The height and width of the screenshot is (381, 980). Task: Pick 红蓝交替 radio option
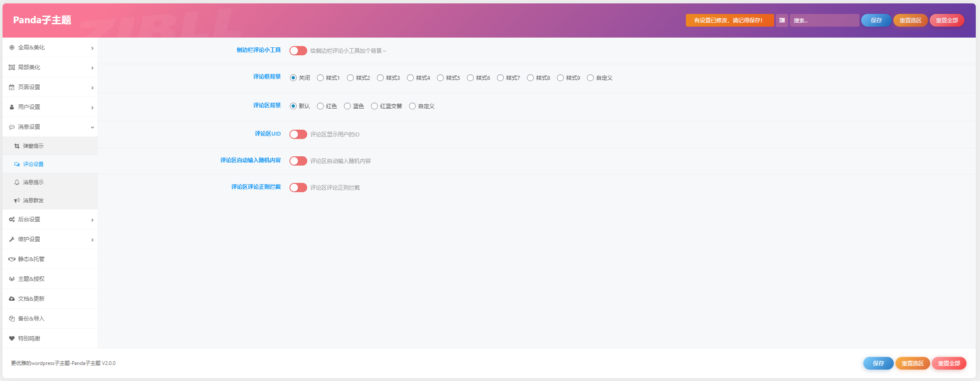click(374, 106)
